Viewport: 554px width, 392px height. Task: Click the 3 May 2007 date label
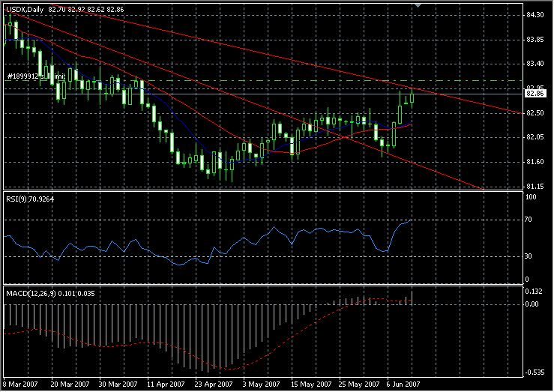[x=261, y=385]
